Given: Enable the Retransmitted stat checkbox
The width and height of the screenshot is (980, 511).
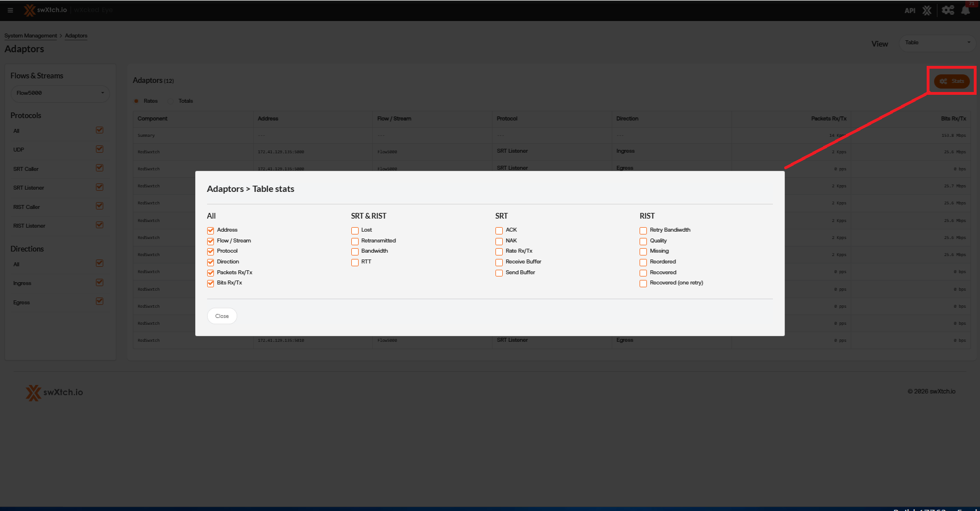Looking at the screenshot, I should (x=355, y=241).
